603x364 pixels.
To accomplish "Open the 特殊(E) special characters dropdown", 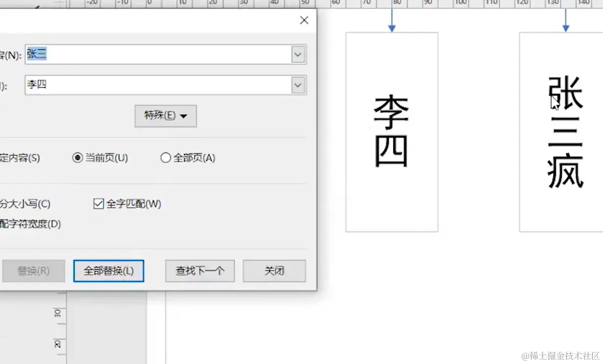I will (165, 116).
